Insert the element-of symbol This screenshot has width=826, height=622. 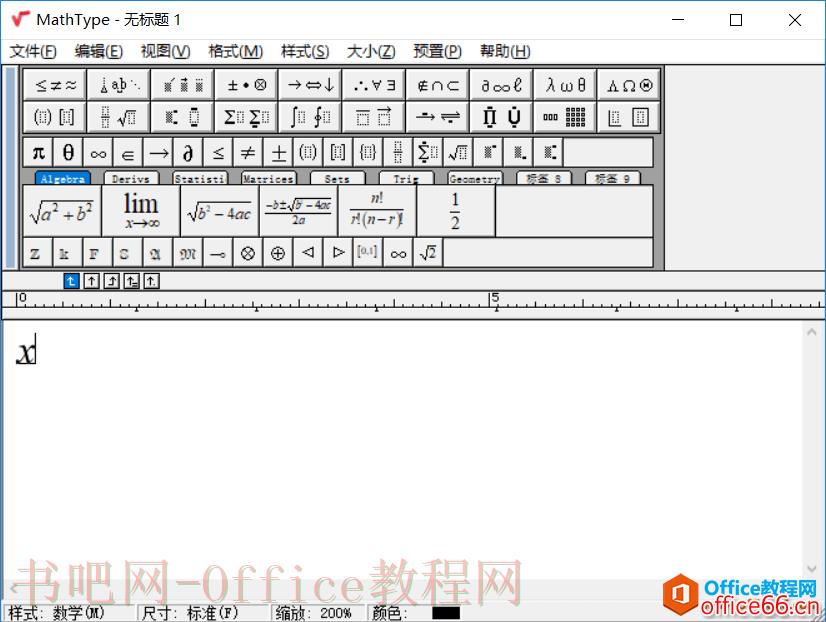[128, 153]
